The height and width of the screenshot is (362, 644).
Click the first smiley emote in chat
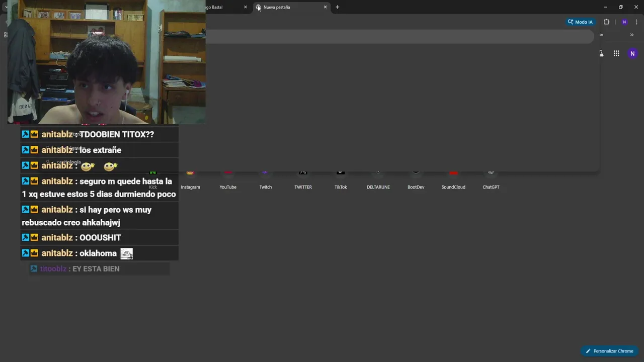88,166
